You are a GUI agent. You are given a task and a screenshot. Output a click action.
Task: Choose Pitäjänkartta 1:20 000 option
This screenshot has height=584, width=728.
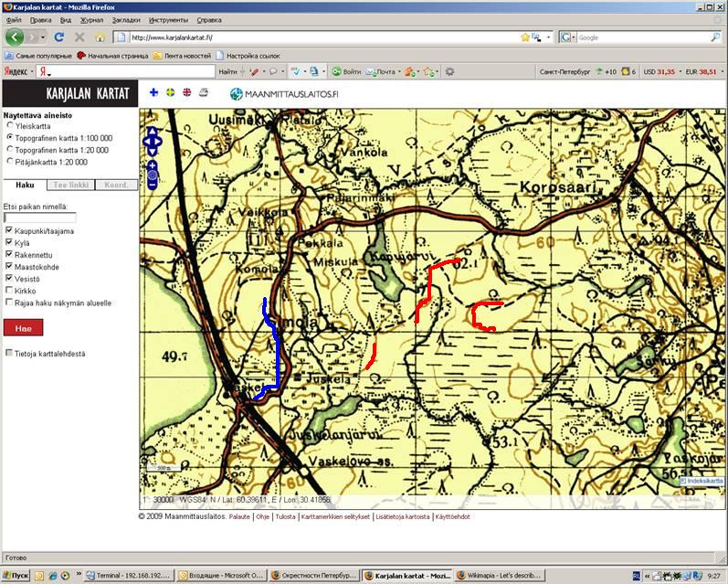[x=10, y=162]
